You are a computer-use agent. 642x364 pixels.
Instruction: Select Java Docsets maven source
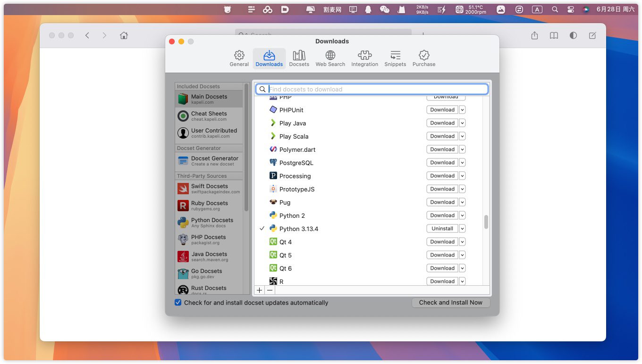(x=209, y=256)
